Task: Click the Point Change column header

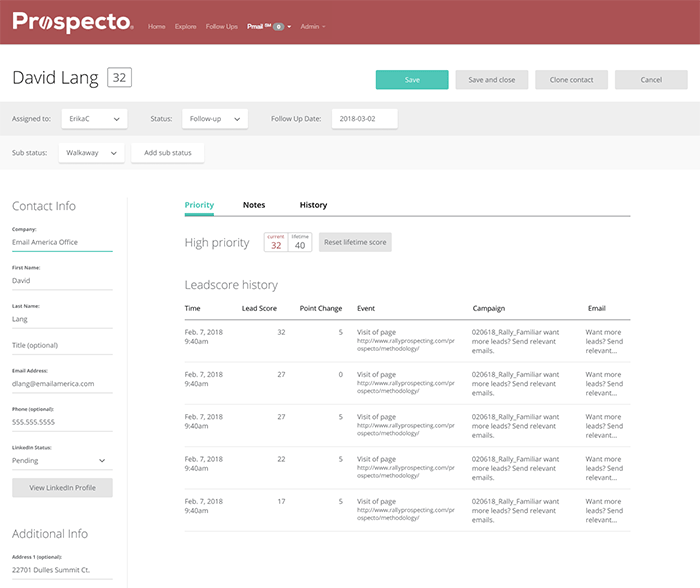Action: (x=321, y=308)
